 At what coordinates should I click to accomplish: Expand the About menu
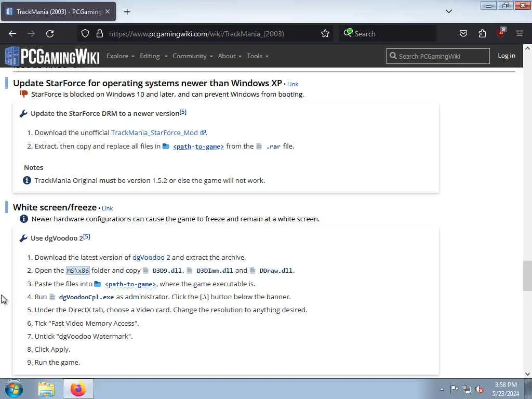click(x=229, y=56)
